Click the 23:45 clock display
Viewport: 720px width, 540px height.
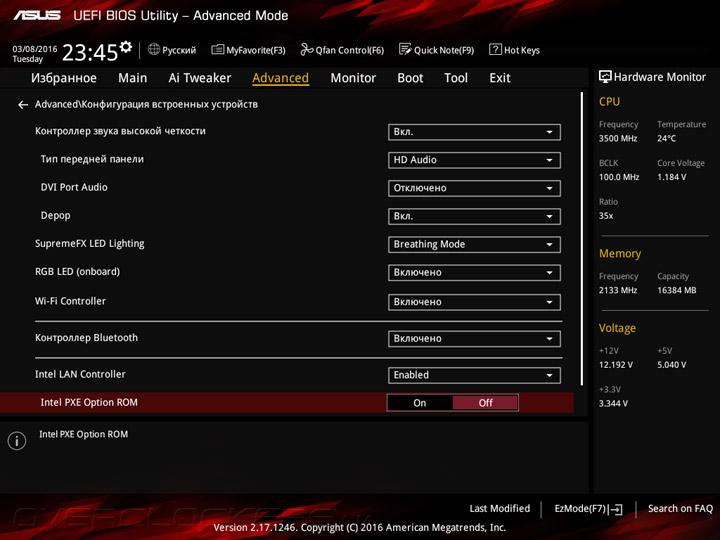(x=90, y=52)
